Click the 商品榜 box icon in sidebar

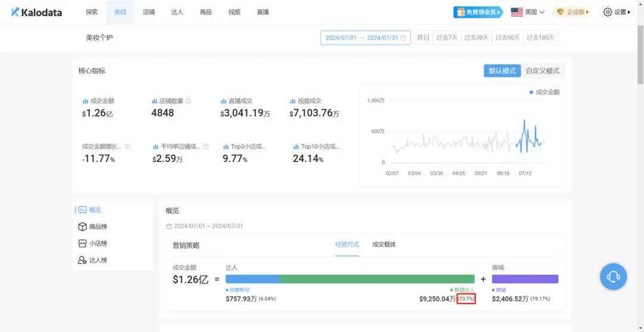pos(82,227)
